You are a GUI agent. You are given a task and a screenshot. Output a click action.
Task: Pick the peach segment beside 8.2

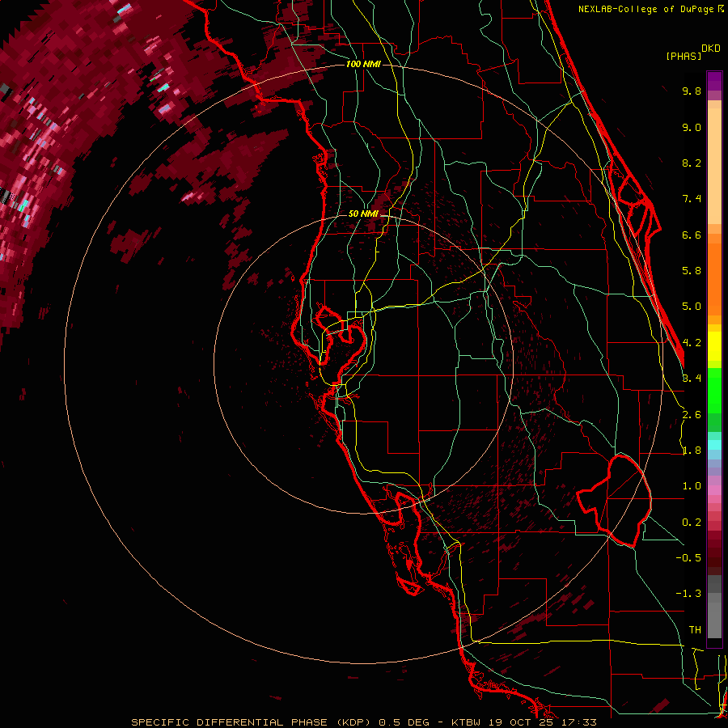coord(714,166)
